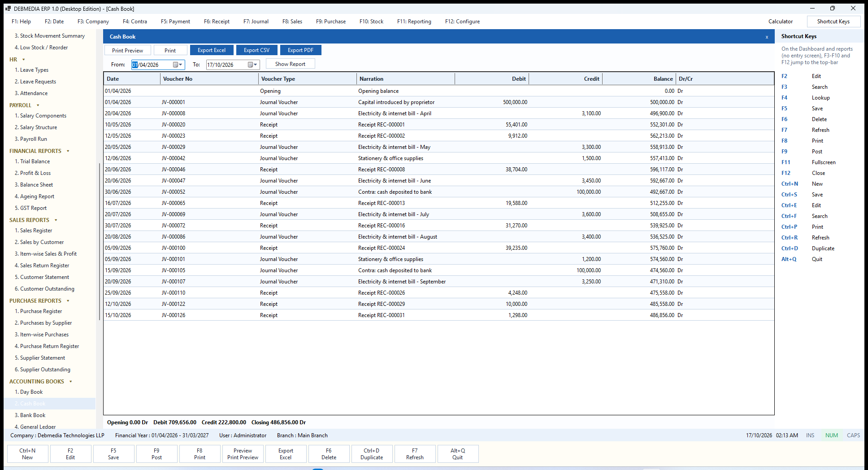The image size is (868, 470).
Task: Open To date dropdown arrow
Action: click(x=256, y=65)
